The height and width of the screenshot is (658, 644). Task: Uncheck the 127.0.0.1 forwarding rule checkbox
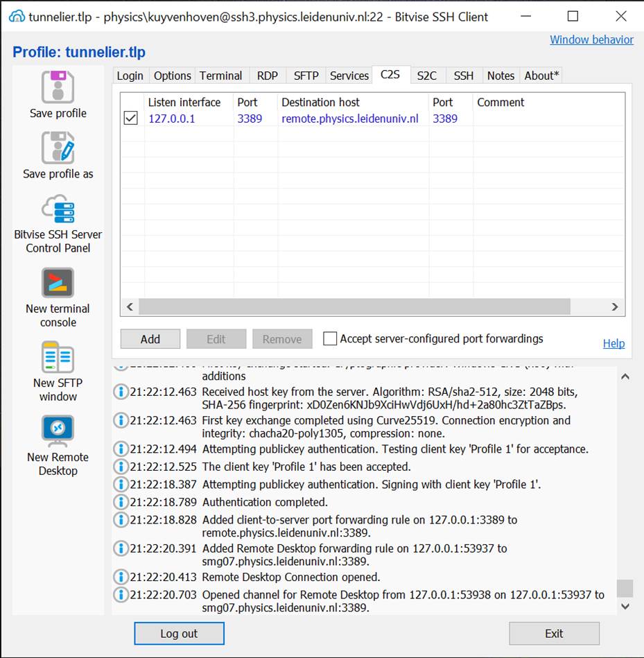pos(130,119)
